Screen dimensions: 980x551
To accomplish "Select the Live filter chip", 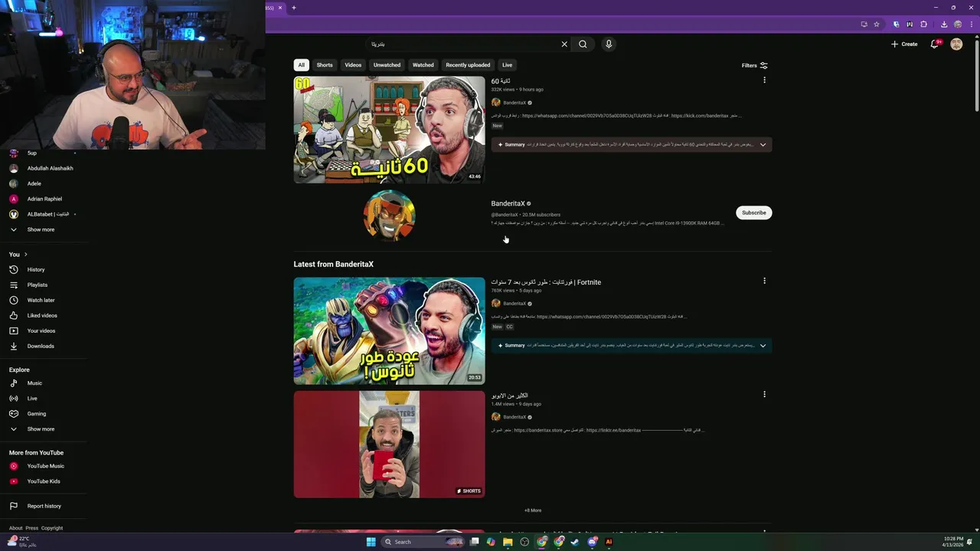I will click(507, 65).
